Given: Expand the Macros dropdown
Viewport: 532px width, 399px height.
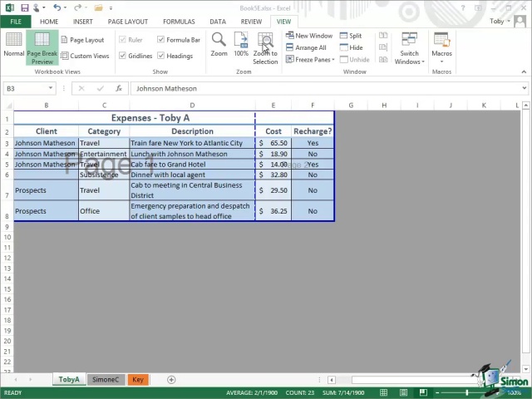Looking at the screenshot, I should click(x=441, y=48).
